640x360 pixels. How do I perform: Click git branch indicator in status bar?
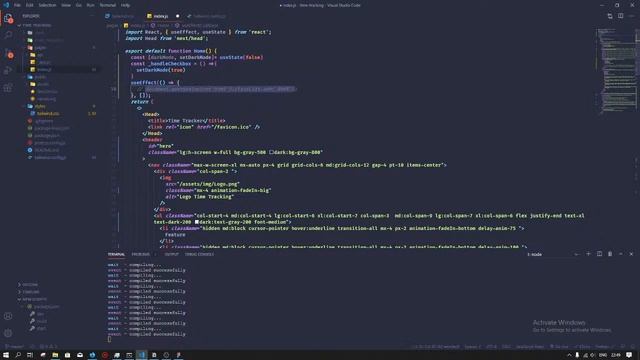(x=14, y=347)
